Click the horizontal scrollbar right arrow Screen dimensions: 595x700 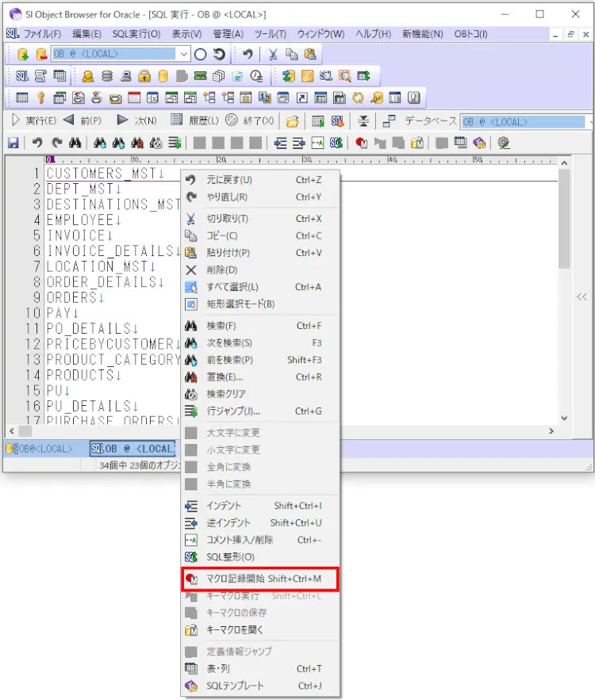(551, 431)
